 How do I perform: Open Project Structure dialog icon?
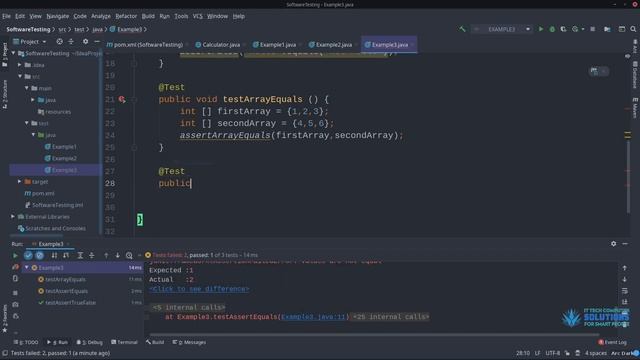pyautogui.click(x=607, y=29)
